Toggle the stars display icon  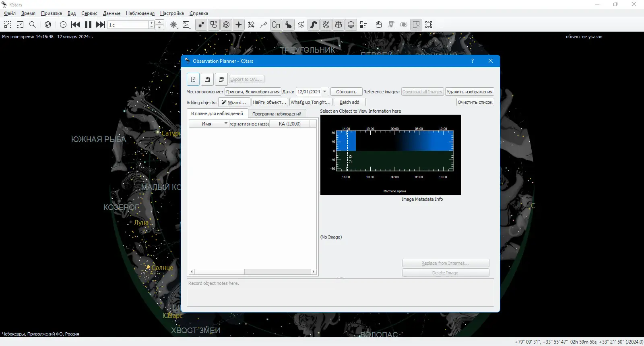tap(201, 25)
